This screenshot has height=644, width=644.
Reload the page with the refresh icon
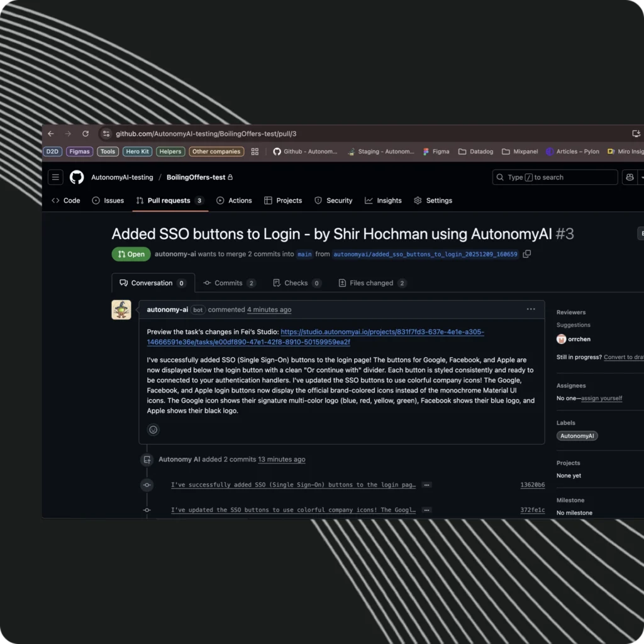86,134
